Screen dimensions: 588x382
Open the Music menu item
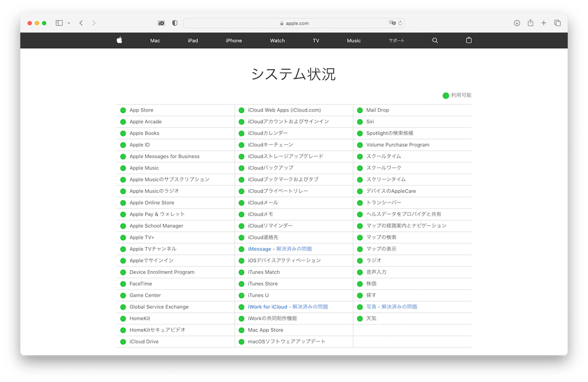tap(354, 41)
